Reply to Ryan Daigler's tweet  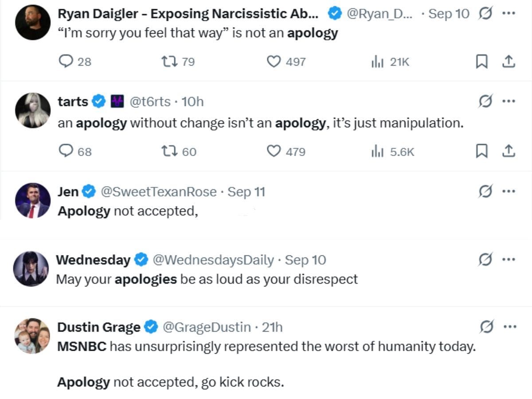coord(66,62)
